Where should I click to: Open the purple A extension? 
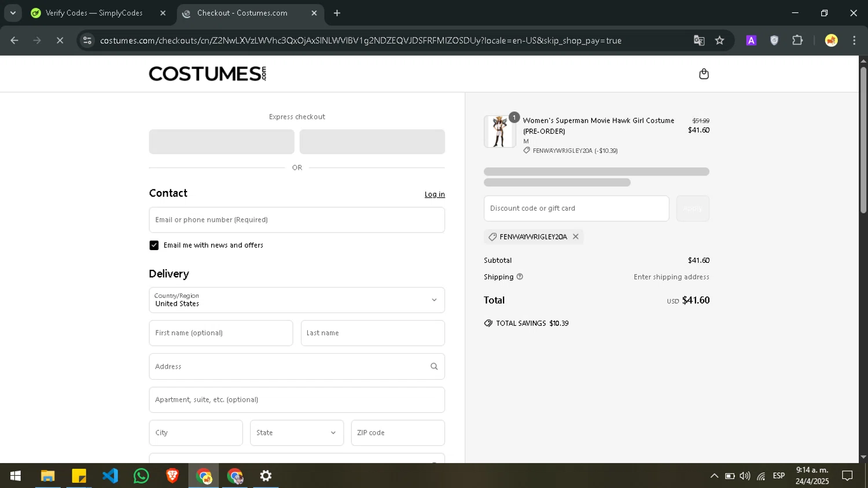pos(751,41)
